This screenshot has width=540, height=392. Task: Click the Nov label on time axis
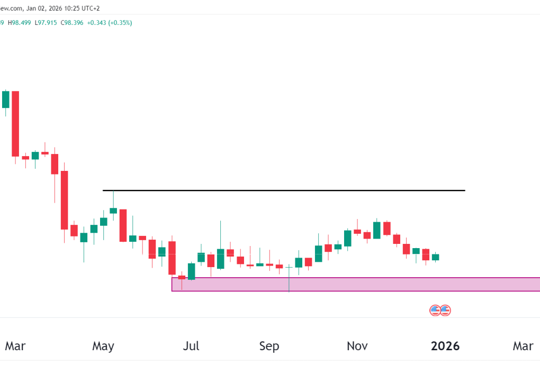coord(357,346)
